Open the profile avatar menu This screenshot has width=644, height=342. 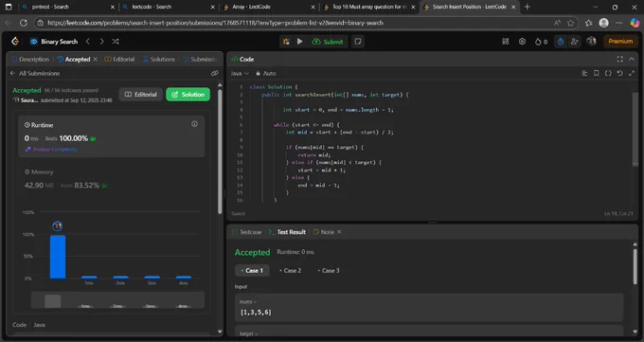click(591, 41)
